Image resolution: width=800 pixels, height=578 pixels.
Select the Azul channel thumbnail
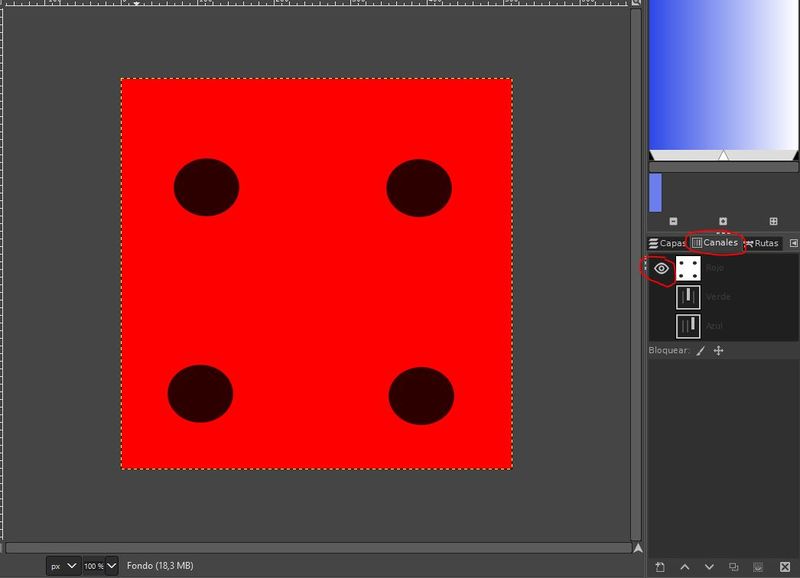pyautogui.click(x=688, y=326)
